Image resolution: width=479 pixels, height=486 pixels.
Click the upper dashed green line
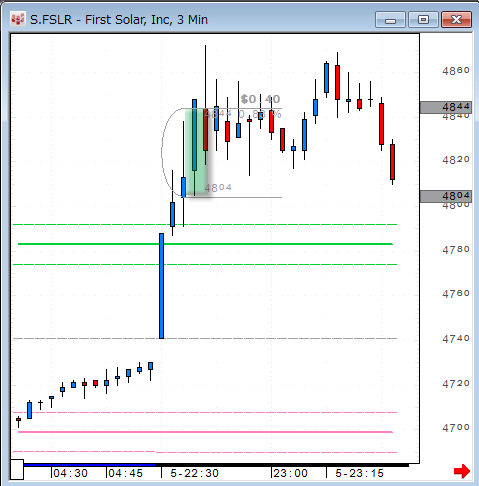coord(205,225)
